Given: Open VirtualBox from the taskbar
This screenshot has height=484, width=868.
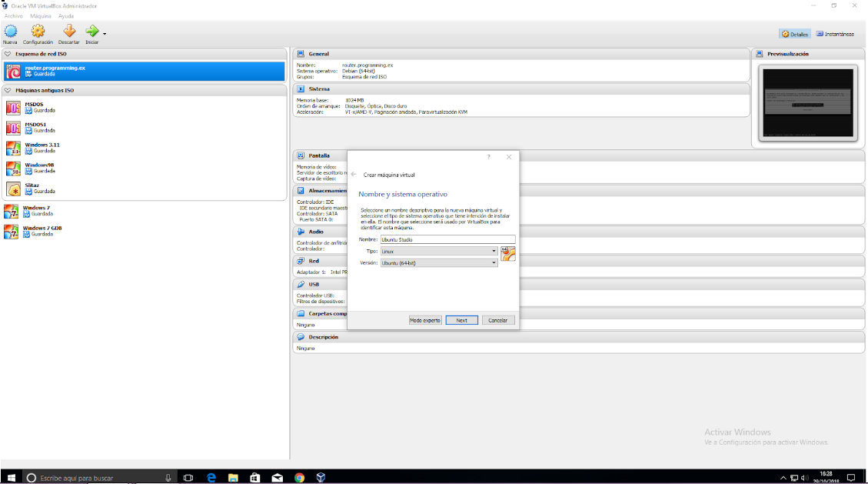Looking at the screenshot, I should tap(321, 477).
